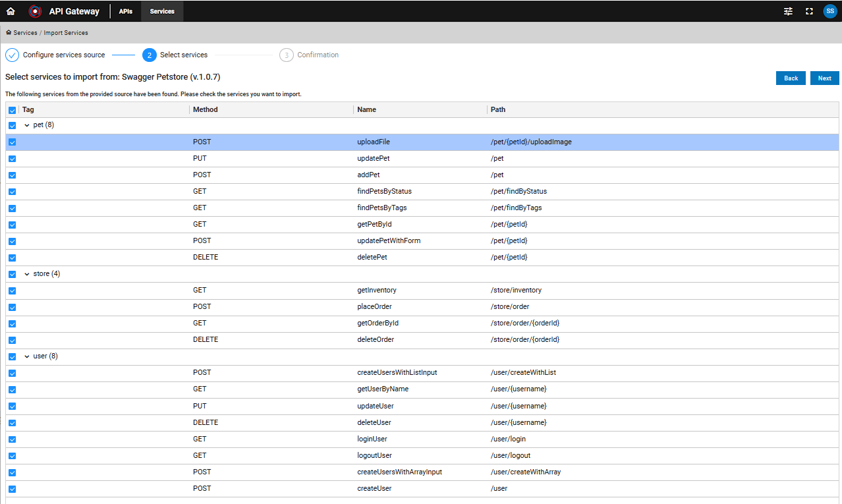Screen dimensions: 842x504
Task: Click the /store/order path cell
Action: click(x=510, y=306)
